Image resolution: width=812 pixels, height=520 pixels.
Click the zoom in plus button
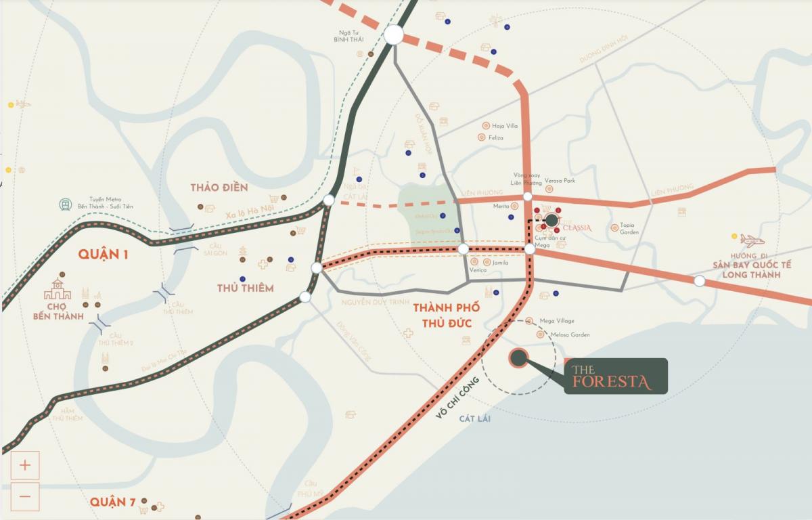[25, 465]
